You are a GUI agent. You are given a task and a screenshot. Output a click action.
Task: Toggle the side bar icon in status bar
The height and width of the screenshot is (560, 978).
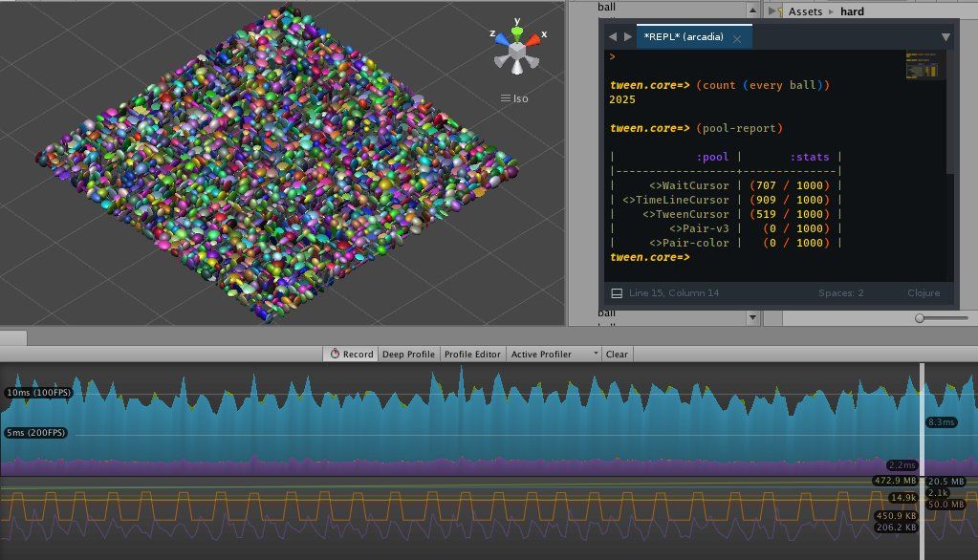pyautogui.click(x=617, y=293)
